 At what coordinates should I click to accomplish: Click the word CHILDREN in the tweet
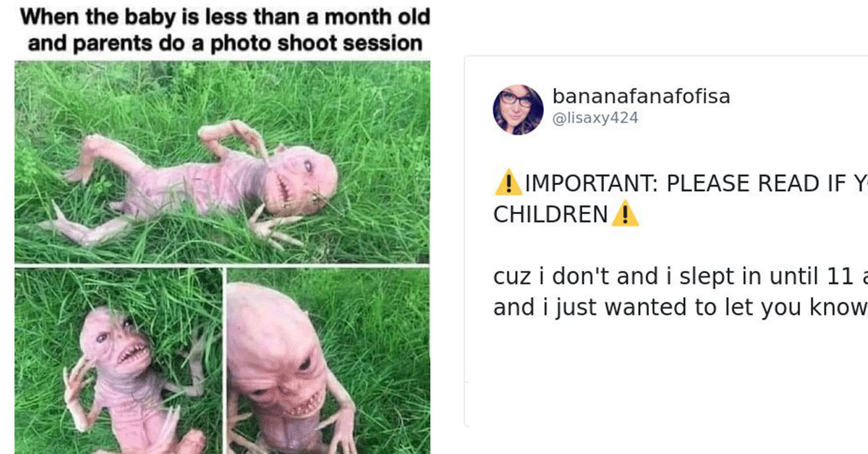pyautogui.click(x=551, y=215)
